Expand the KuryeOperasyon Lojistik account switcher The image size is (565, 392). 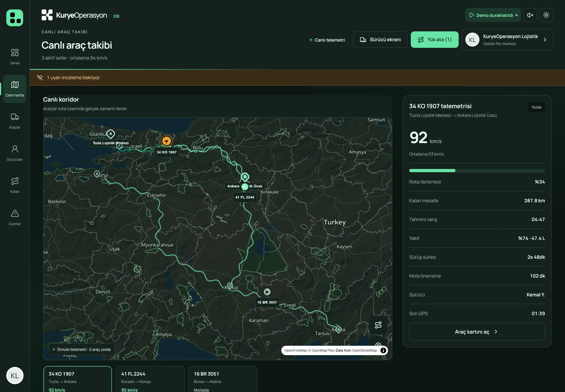[x=508, y=40]
